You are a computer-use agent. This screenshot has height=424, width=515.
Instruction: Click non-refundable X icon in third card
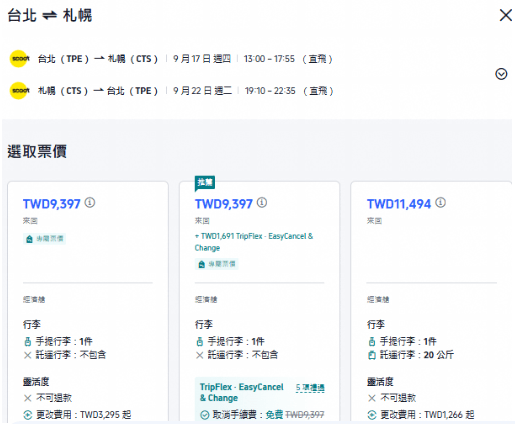point(372,398)
